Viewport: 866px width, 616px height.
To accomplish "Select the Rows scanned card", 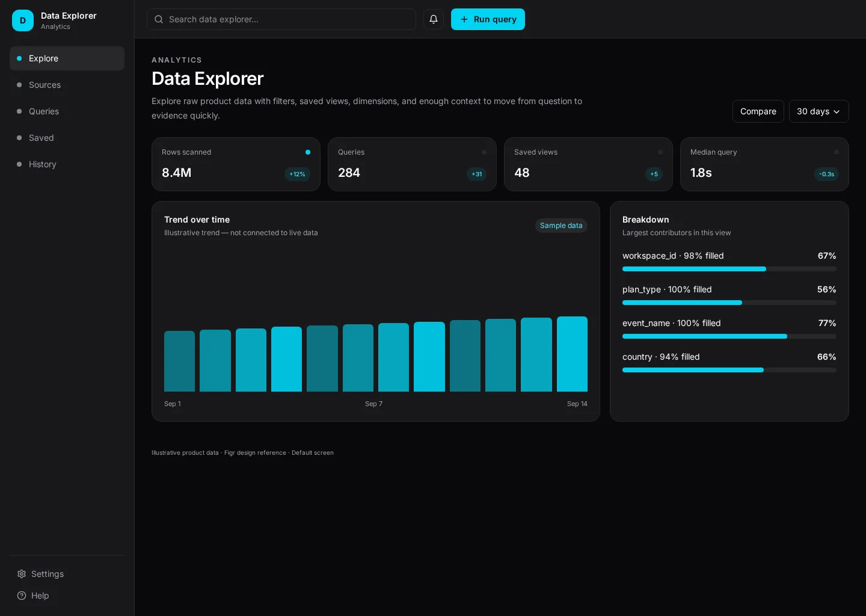I will click(236, 164).
